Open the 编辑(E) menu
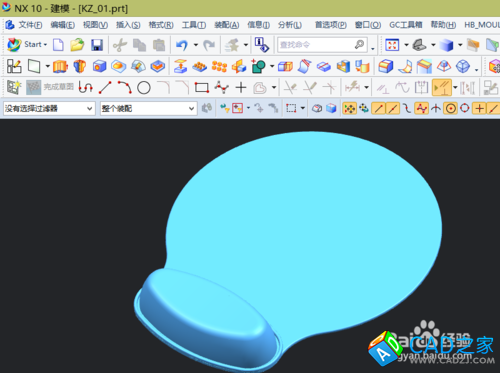 (x=62, y=25)
